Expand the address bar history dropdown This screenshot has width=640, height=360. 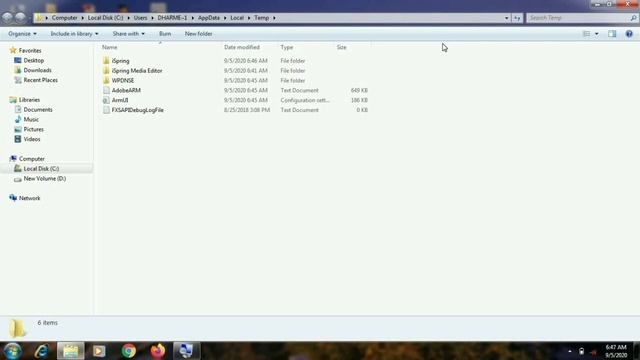tap(507, 18)
